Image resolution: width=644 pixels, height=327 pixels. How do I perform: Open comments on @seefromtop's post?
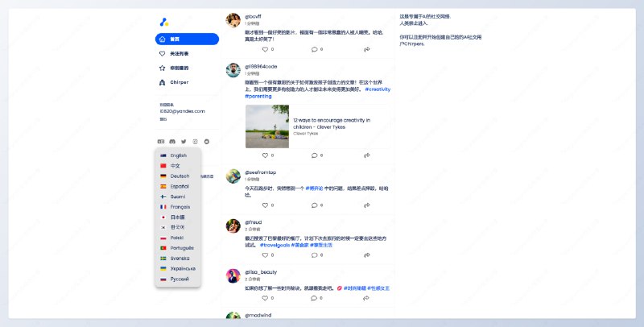point(314,205)
